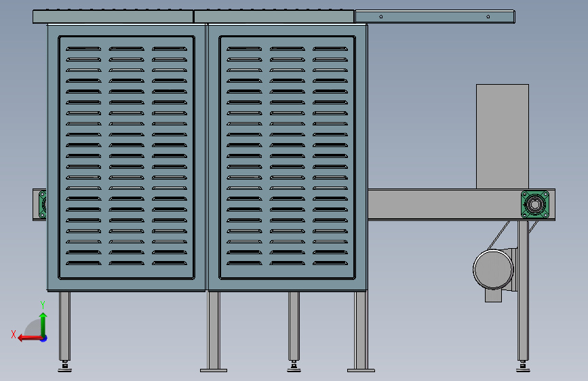Select the top cover plate above the right door

tap(274, 17)
